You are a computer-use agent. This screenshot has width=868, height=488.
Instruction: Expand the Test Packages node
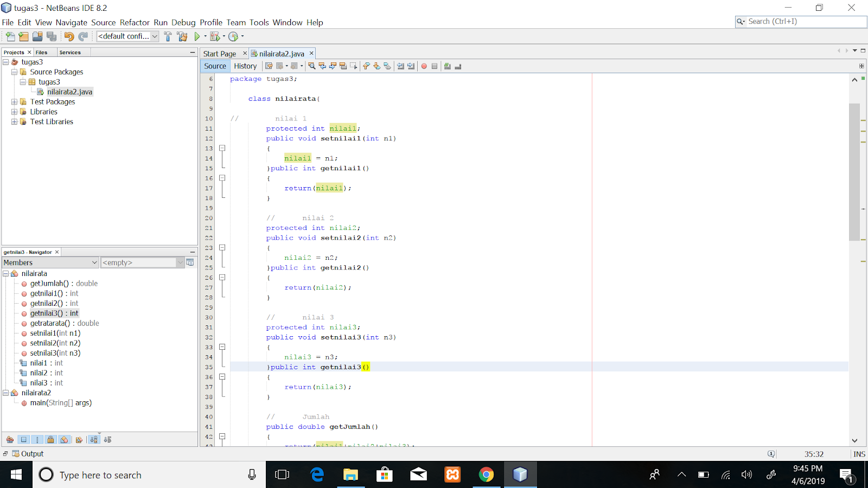[15, 101]
